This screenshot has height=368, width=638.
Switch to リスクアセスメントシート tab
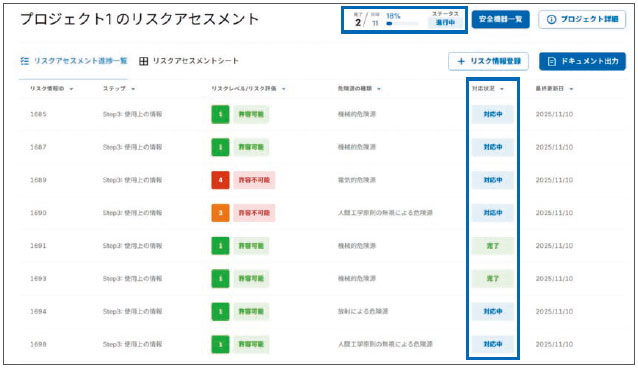[189, 61]
